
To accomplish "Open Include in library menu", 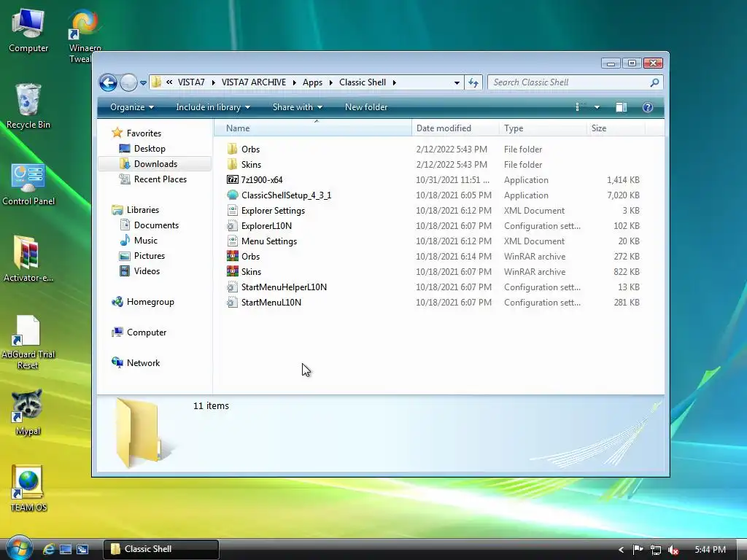I will [213, 107].
